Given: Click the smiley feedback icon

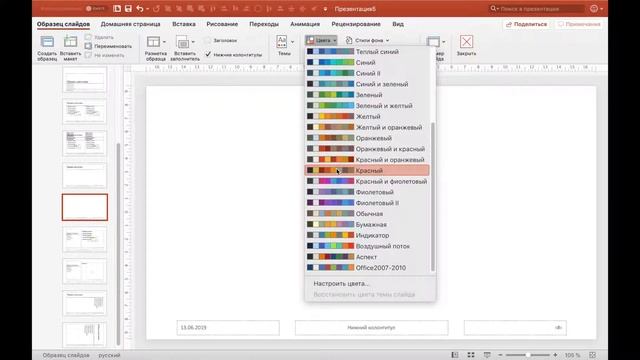Looking at the screenshot, I should [x=594, y=9].
